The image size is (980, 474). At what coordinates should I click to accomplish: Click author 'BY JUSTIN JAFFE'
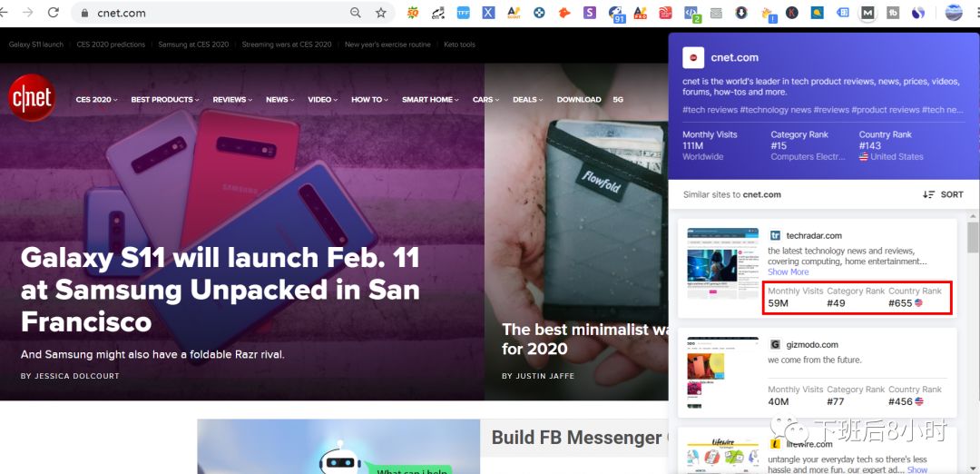click(538, 376)
